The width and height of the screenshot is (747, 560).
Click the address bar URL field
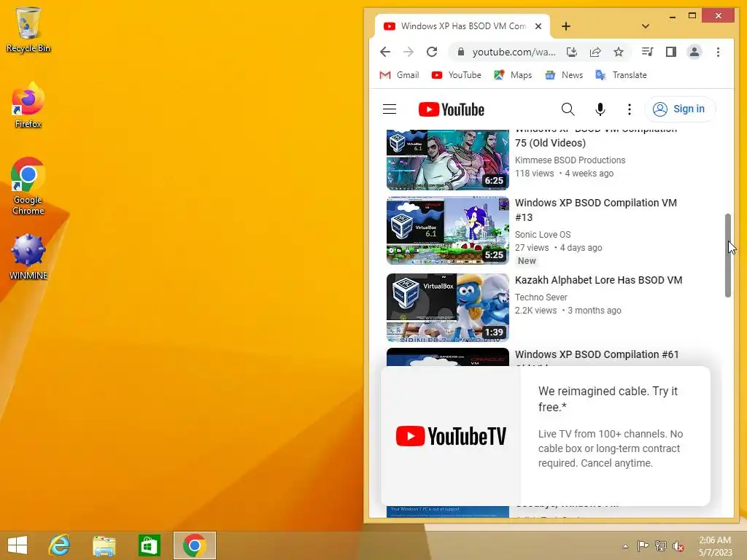(x=514, y=52)
